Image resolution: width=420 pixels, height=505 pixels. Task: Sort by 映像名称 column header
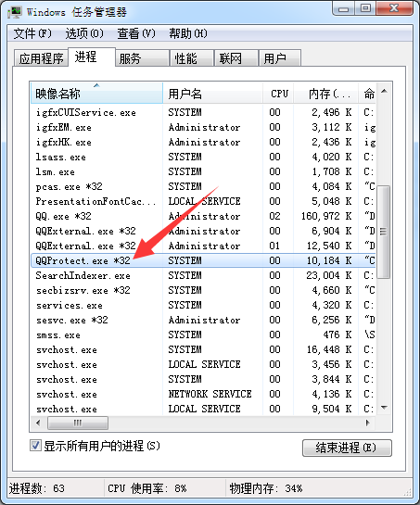coord(96,93)
